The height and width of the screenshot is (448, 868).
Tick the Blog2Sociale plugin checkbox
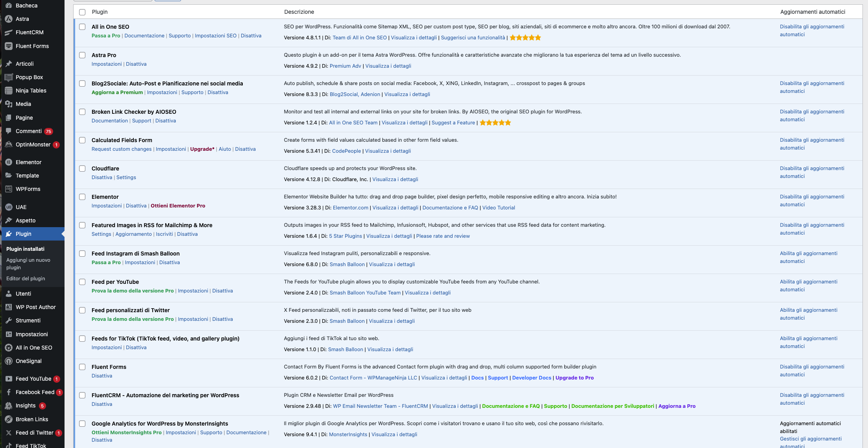82,83
